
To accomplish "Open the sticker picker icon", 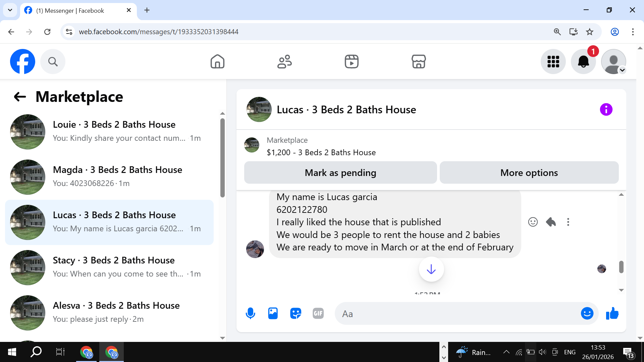I will pyautogui.click(x=296, y=314).
